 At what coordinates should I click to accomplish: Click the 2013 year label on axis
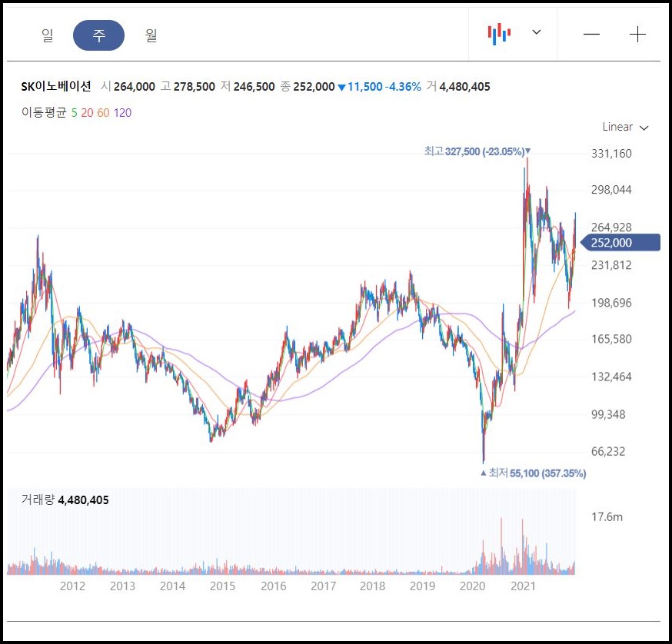pyautogui.click(x=122, y=586)
